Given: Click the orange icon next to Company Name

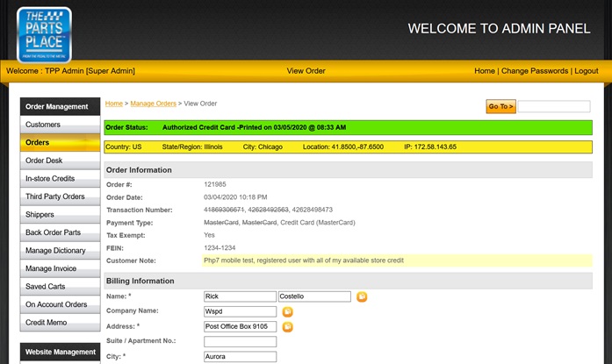Looking at the screenshot, I should [x=287, y=311].
